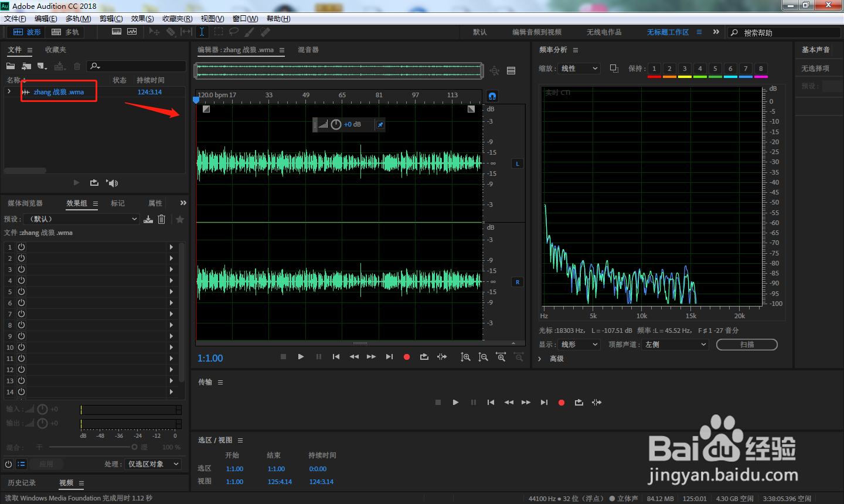844x504 pixels.
Task: Open the 仅选区对象 processing dropdown
Action: tap(153, 464)
